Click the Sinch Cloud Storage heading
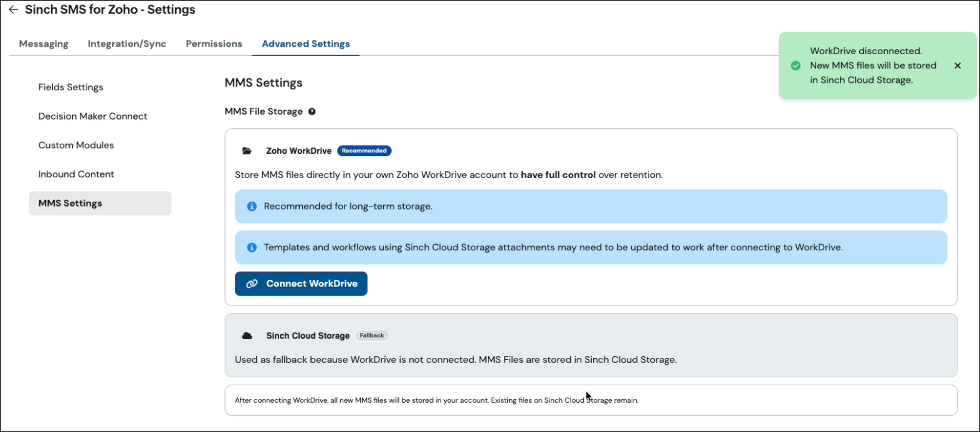The height and width of the screenshot is (432, 980). 308,336
